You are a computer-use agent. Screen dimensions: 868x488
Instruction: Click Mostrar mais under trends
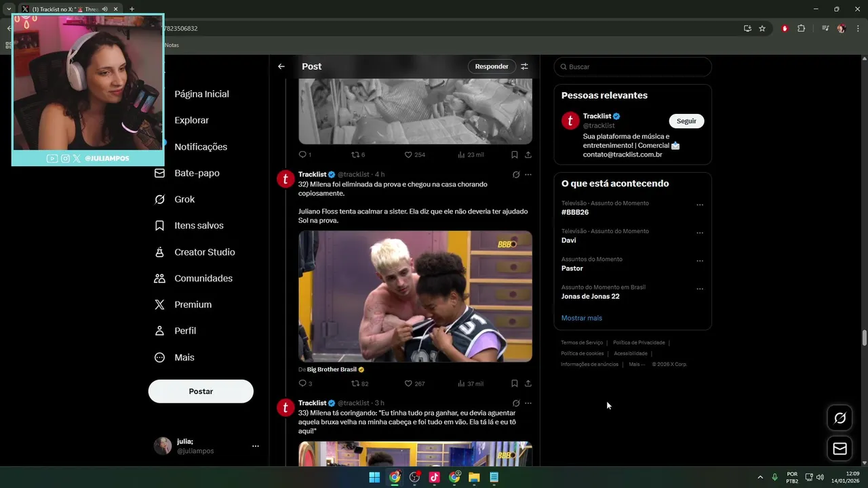coord(581,318)
